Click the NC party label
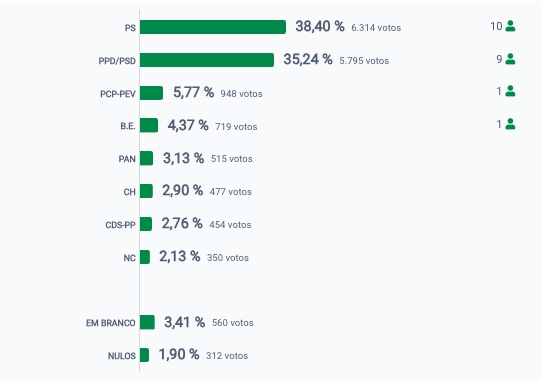Viewport: 549px width, 387px height. 129,258
